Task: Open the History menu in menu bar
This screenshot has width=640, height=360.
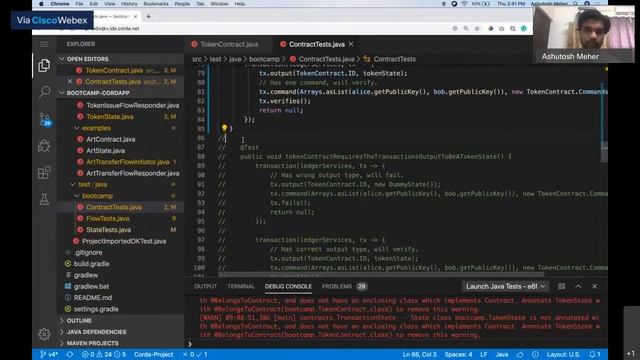Action: [x=129, y=4]
